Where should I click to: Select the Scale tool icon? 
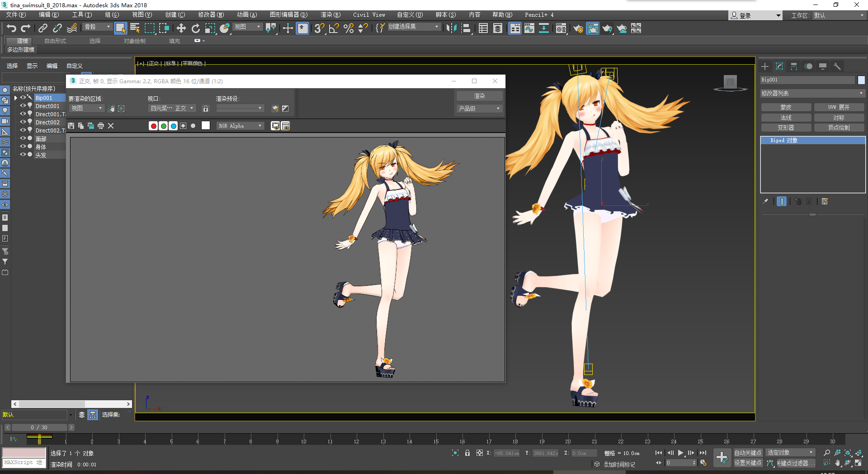[210, 28]
